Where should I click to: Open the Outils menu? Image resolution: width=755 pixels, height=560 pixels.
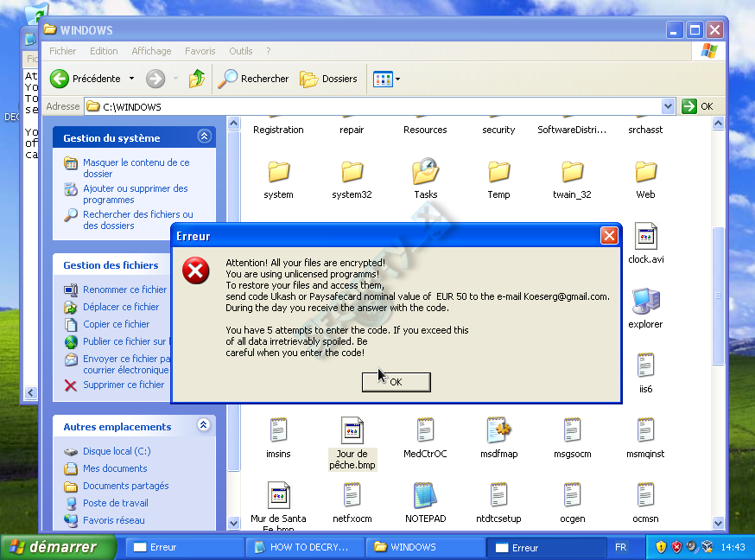coord(241,51)
